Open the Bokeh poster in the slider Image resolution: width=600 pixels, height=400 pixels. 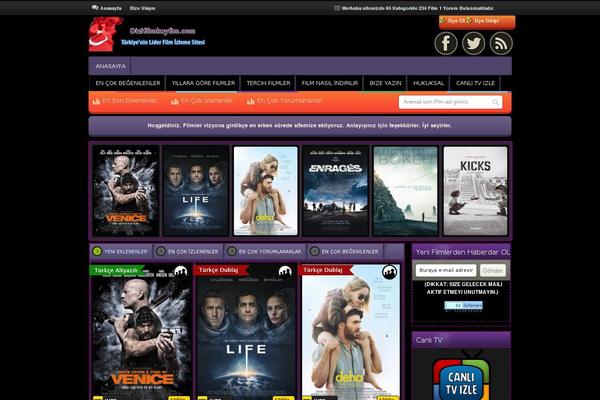click(405, 191)
